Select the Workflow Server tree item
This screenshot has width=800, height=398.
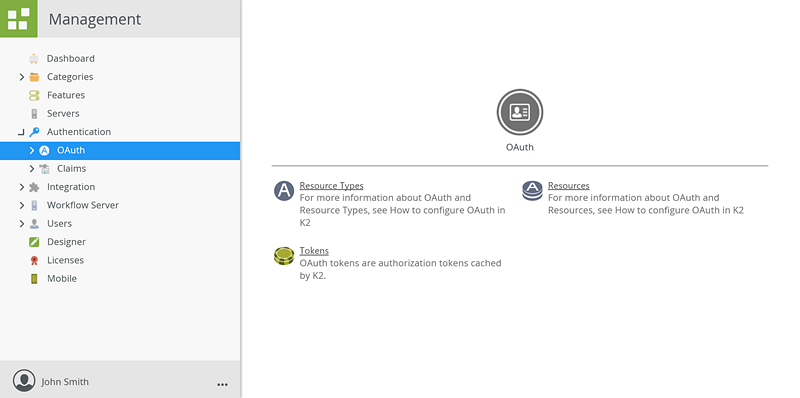(83, 205)
